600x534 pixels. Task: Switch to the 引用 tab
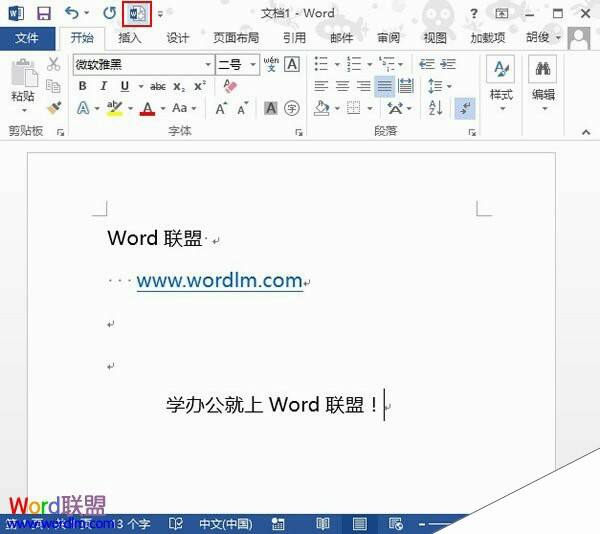[295, 38]
